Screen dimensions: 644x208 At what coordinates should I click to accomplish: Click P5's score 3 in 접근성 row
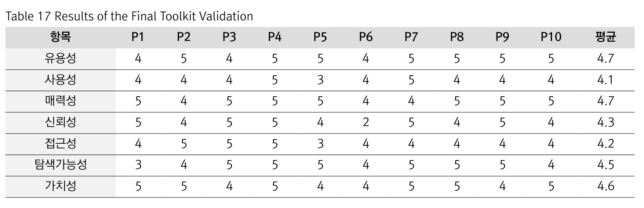tap(320, 143)
